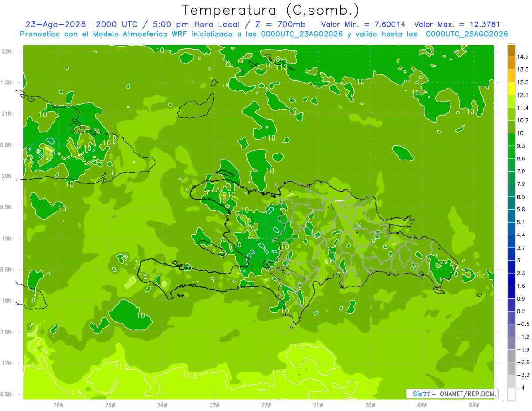Click the "21N" latitude label

tap(6, 114)
